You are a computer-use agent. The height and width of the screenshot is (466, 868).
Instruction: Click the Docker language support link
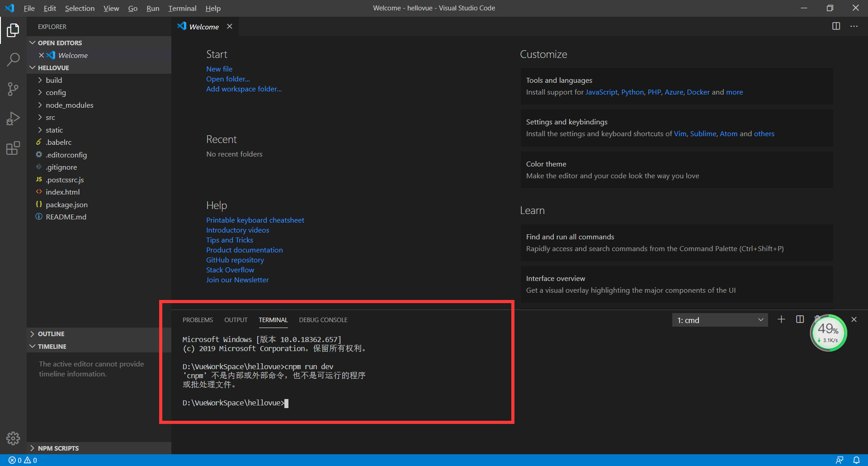point(698,92)
